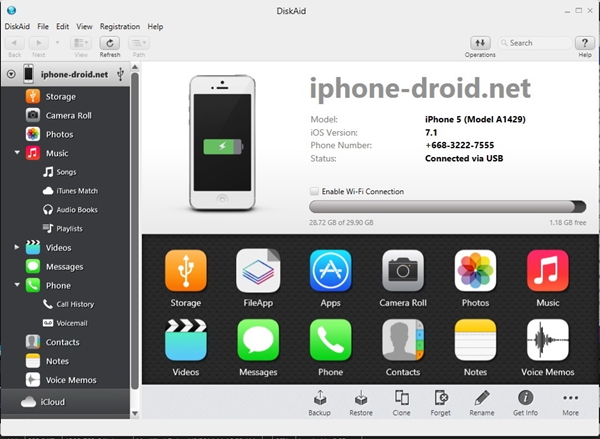Open the Operations transfer panel
This screenshot has width=600, height=439.
(x=480, y=43)
